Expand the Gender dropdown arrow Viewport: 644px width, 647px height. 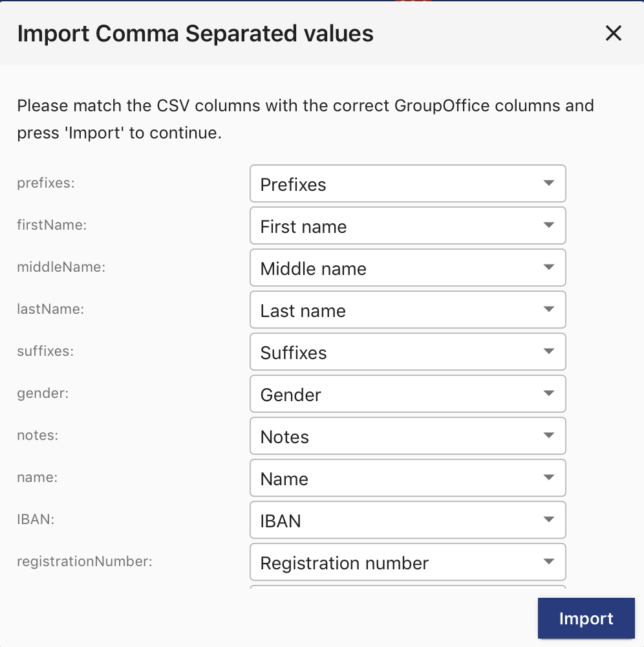pos(548,393)
